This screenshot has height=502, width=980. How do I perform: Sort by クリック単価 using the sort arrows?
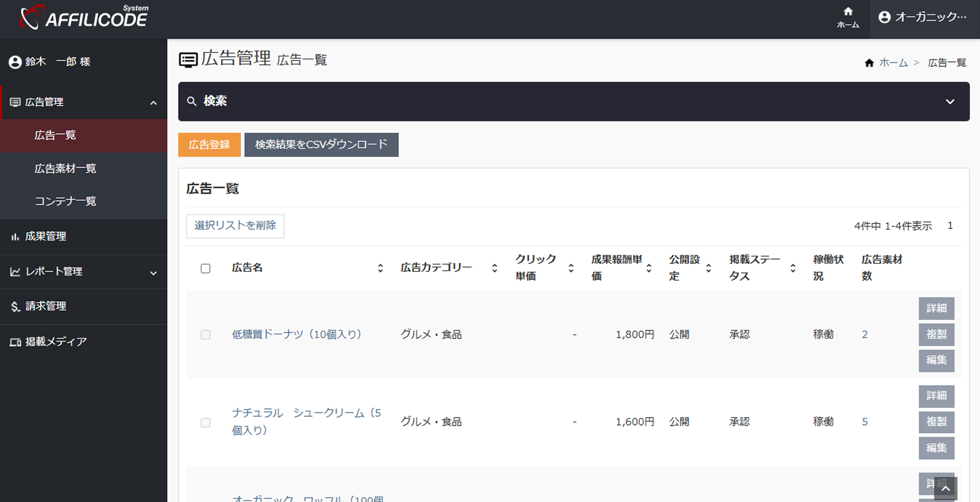pyautogui.click(x=571, y=268)
